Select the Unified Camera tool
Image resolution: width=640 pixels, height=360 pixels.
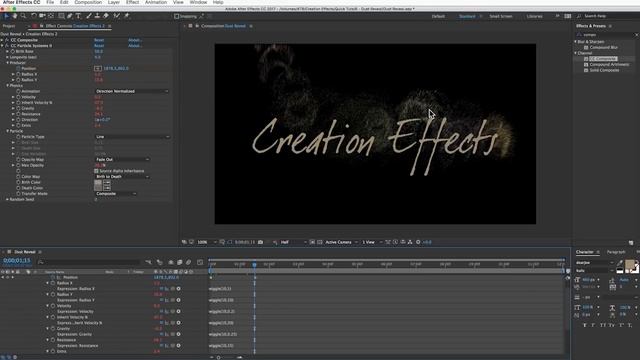[42, 16]
